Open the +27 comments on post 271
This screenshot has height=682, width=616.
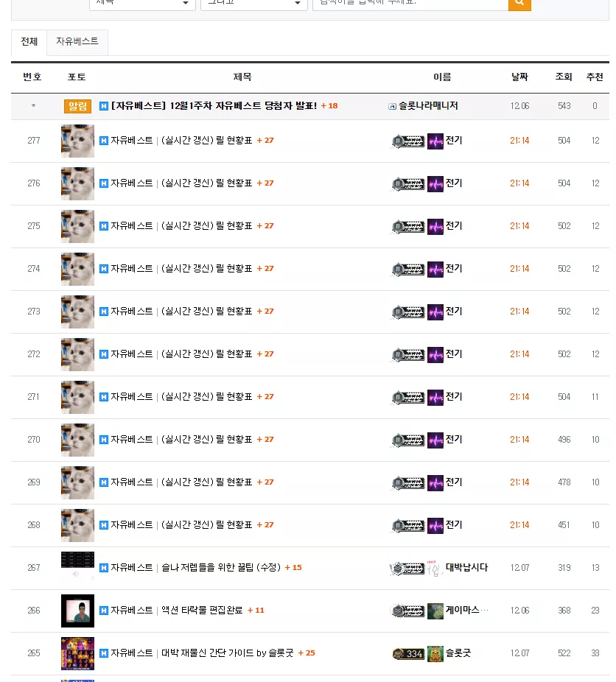(265, 397)
